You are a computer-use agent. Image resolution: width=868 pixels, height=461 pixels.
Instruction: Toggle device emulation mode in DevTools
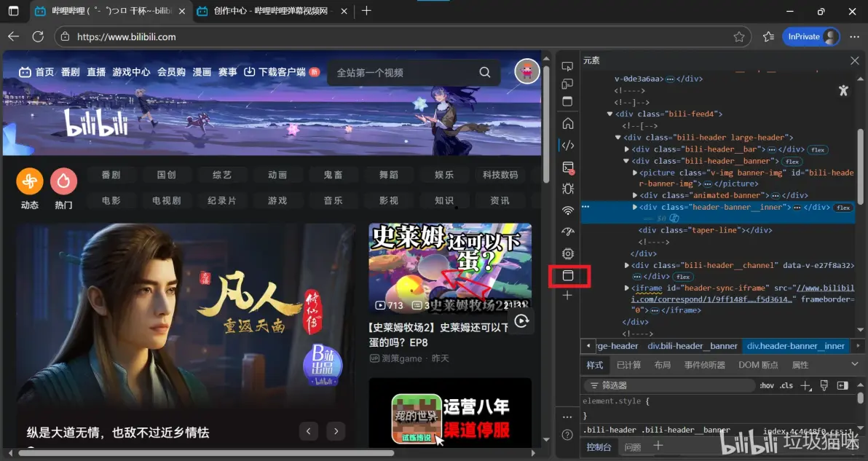(x=567, y=84)
